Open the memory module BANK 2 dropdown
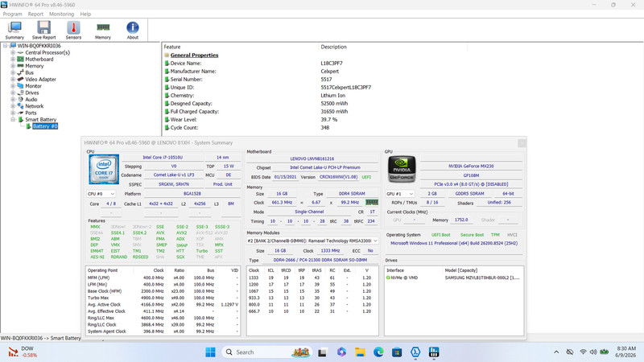 [x=312, y=241]
